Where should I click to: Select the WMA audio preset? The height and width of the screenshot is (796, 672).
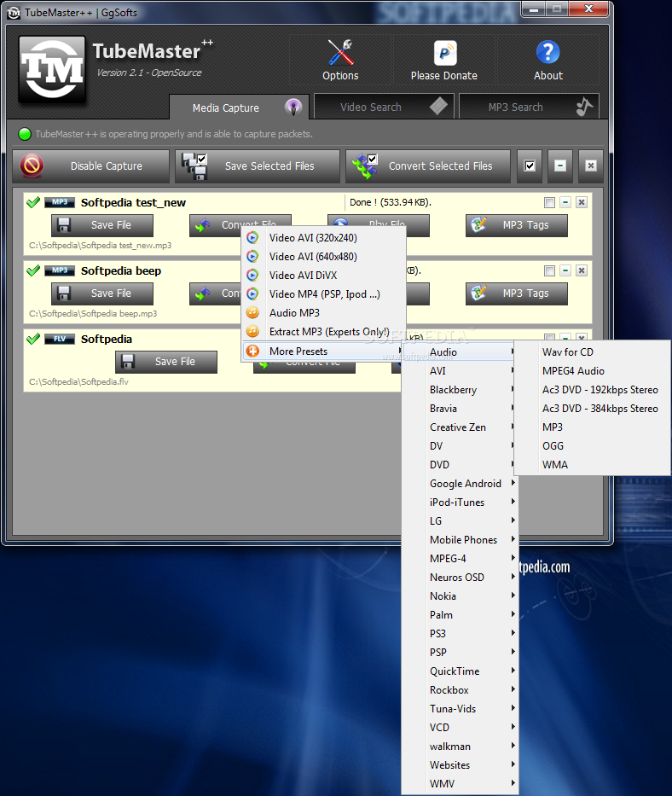pyautogui.click(x=593, y=465)
